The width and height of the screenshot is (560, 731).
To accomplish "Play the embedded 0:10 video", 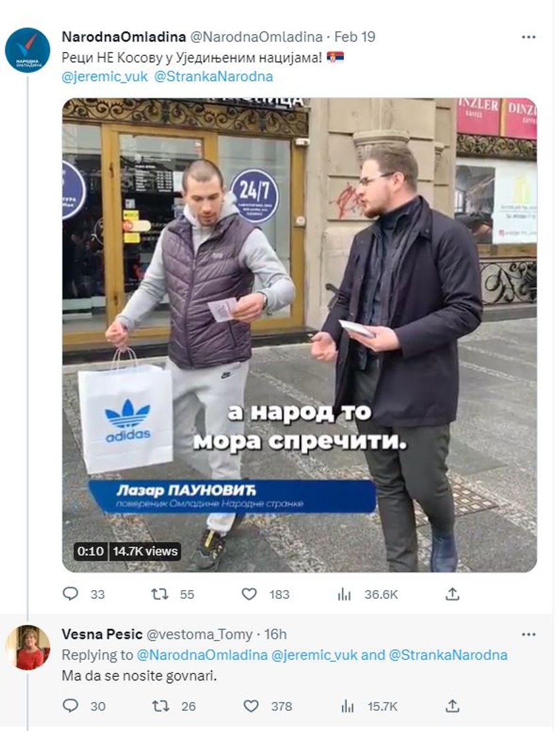I will pos(299,335).
